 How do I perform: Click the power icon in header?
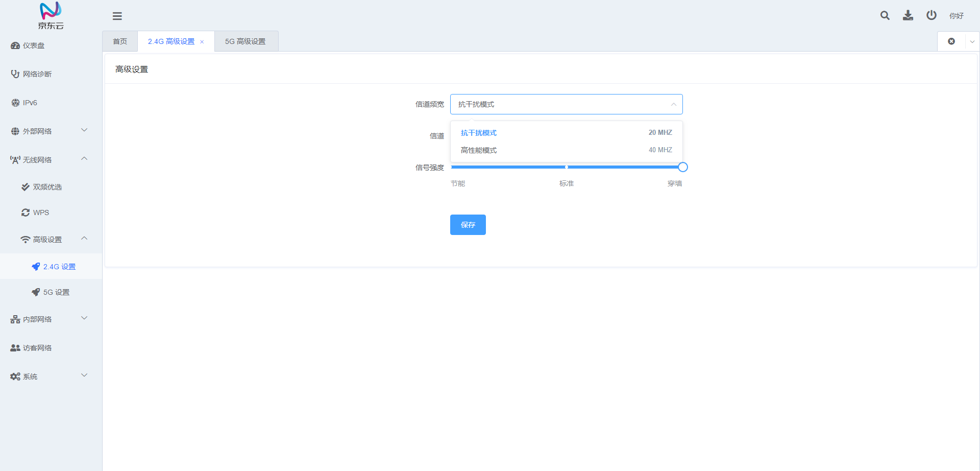click(x=932, y=15)
